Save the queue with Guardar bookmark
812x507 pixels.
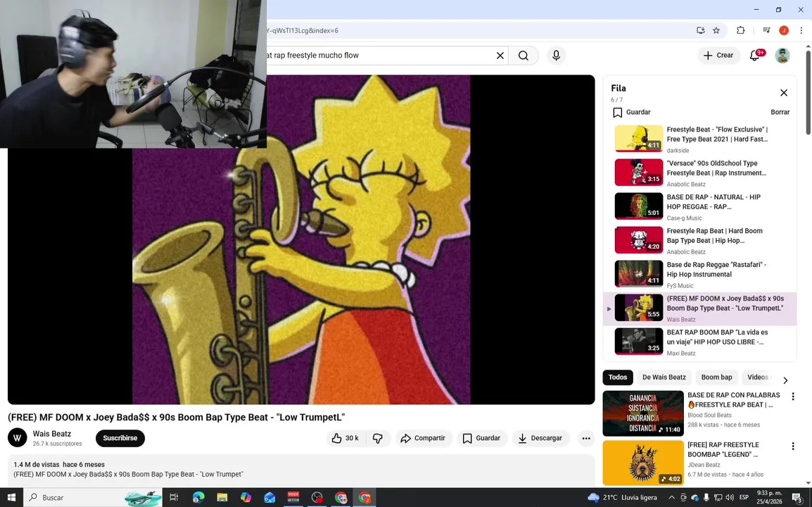coord(631,112)
